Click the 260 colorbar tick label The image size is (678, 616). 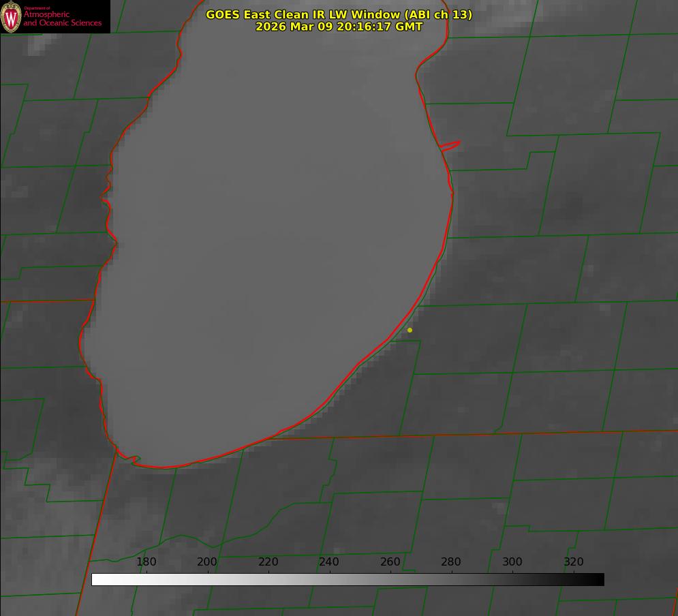pos(390,562)
